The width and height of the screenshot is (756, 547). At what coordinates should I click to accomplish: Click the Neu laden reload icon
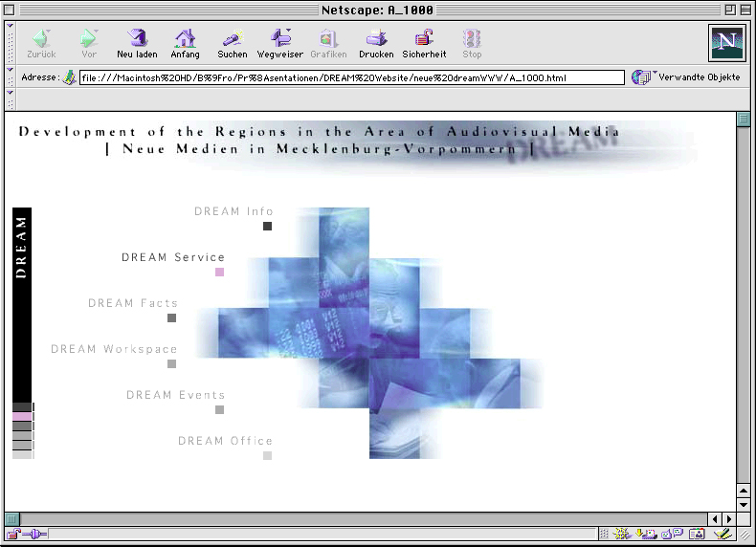(x=137, y=39)
